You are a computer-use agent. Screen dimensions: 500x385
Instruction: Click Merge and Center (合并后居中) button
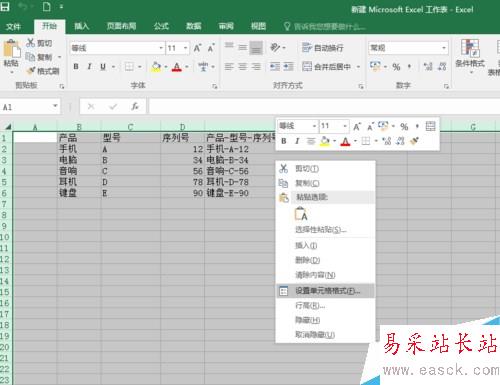[327, 67]
